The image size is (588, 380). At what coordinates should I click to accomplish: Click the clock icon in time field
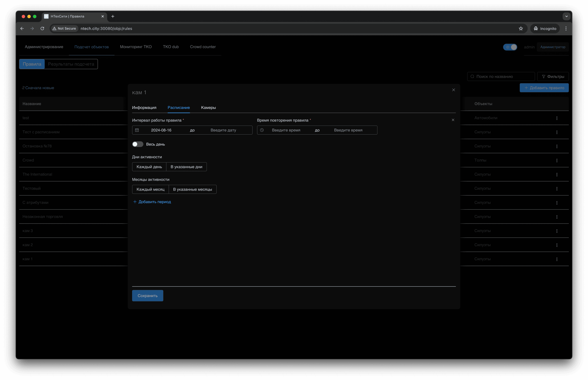point(262,130)
